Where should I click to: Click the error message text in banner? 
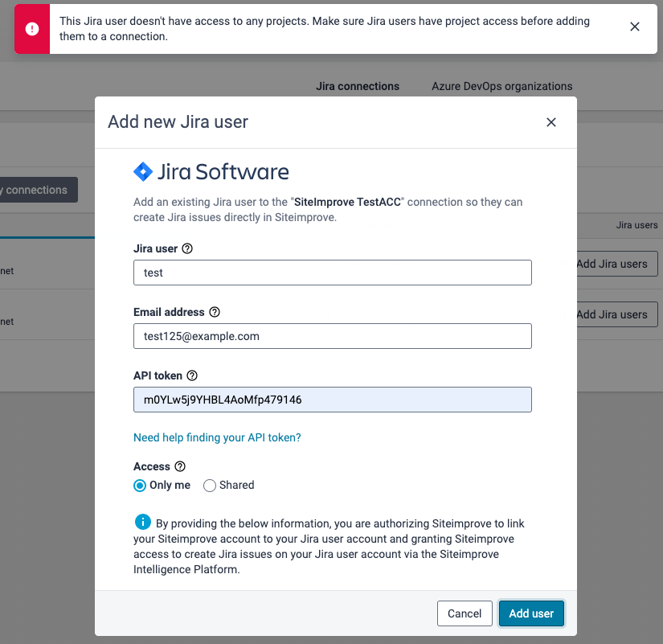click(325, 29)
